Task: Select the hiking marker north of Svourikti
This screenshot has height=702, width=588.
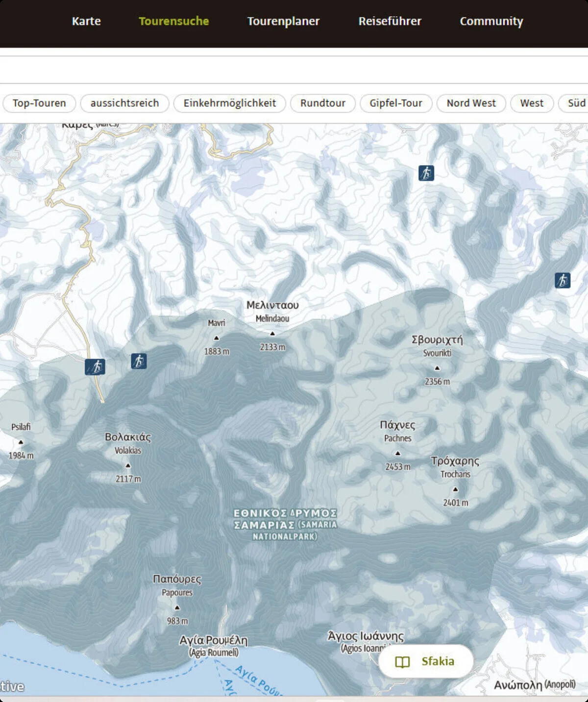Action: [x=426, y=173]
